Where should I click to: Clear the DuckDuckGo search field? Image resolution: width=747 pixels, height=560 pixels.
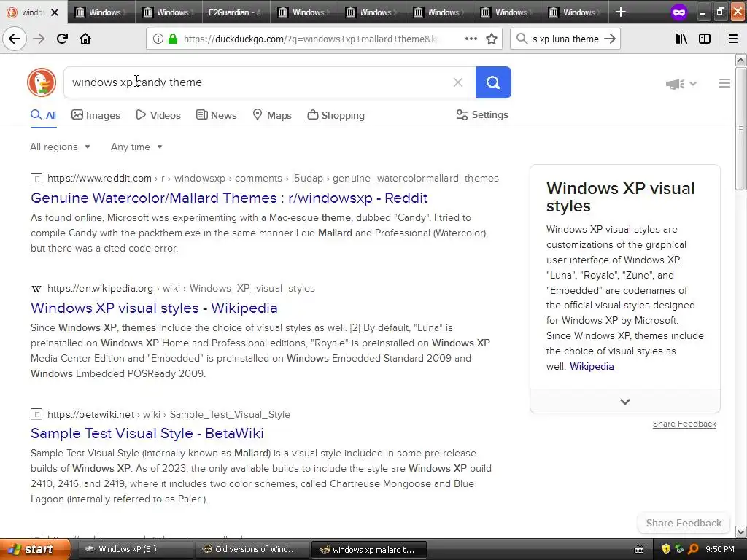(458, 82)
